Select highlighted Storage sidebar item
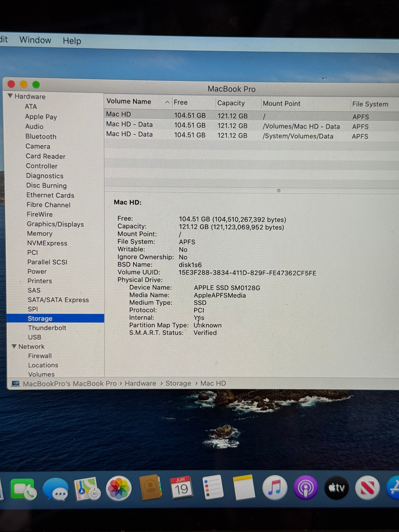This screenshot has width=399, height=532. click(x=56, y=318)
